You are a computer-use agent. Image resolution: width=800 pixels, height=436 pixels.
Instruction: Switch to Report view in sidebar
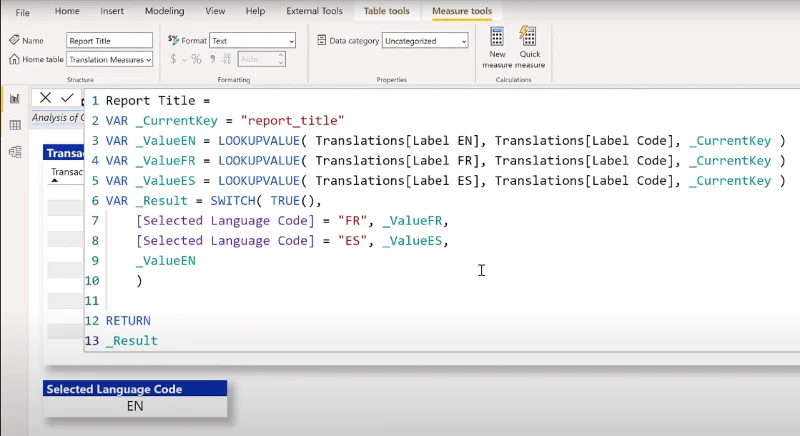(15, 98)
